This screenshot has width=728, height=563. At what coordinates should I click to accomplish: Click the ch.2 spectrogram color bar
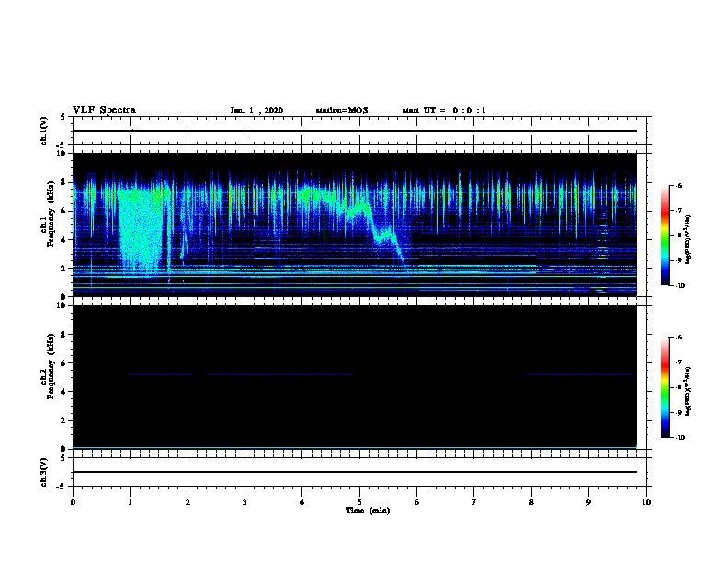665,387
